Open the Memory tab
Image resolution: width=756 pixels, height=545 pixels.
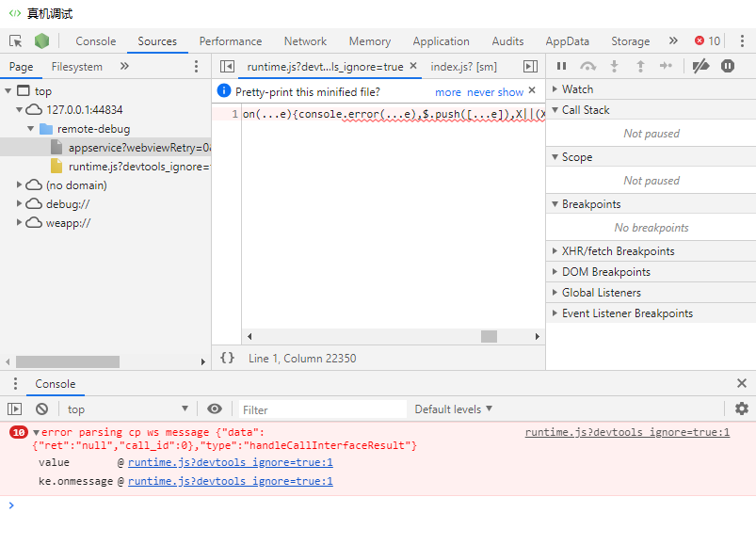370,41
